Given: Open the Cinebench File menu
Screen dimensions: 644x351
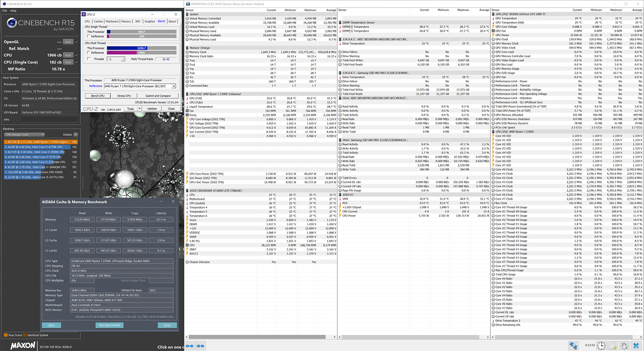Looking at the screenshot, I should point(5,11).
